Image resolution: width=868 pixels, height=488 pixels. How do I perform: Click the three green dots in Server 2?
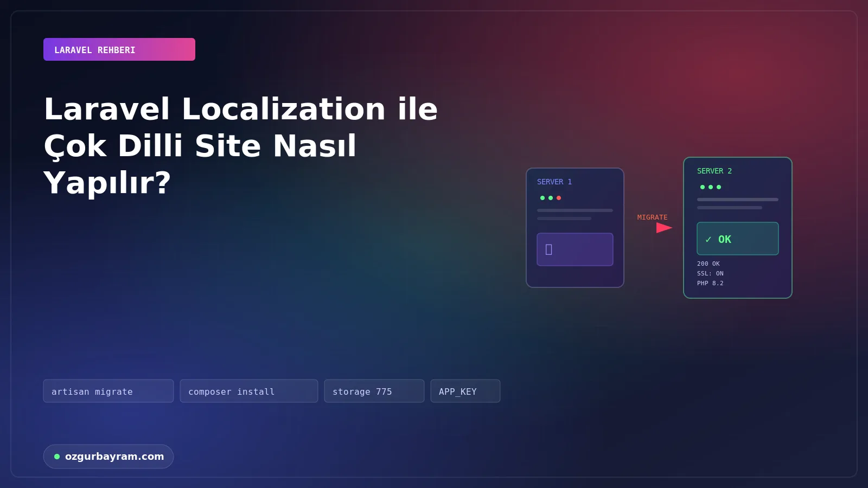click(711, 187)
